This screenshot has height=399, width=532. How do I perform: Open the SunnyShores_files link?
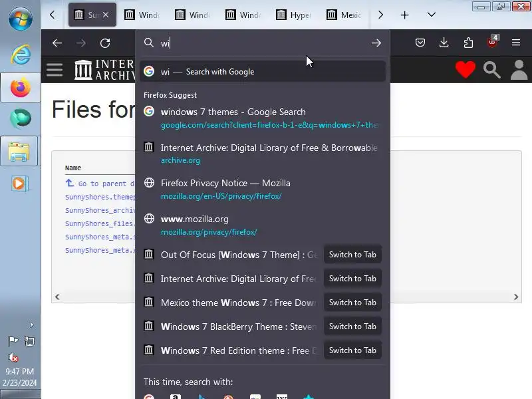coord(100,223)
